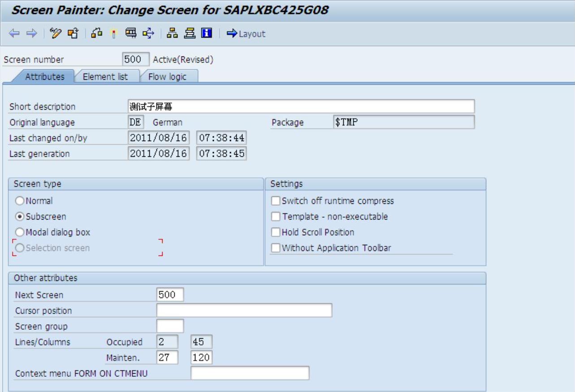The width and height of the screenshot is (575, 392).
Task: Click the Cursor position field
Action: 244,310
